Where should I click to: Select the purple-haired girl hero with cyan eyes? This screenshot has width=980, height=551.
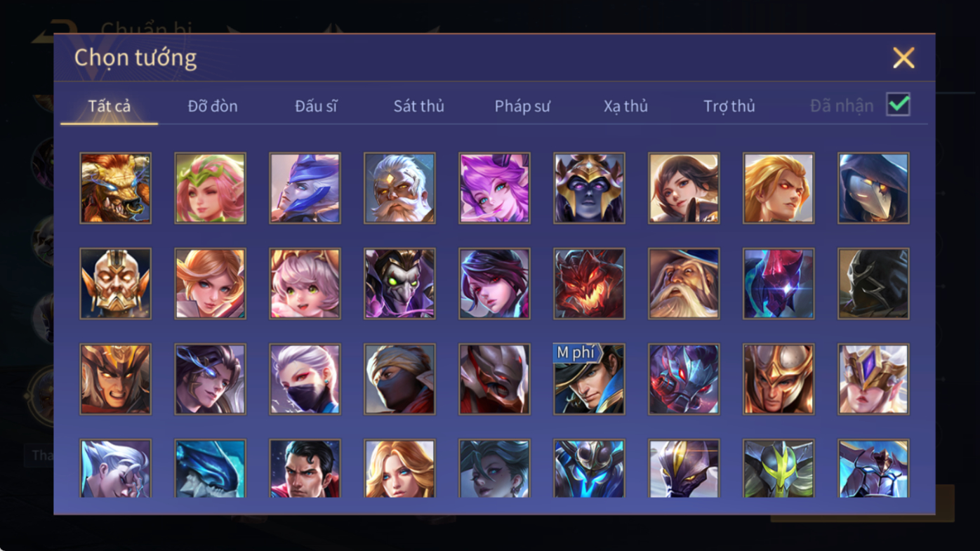pyautogui.click(x=494, y=188)
